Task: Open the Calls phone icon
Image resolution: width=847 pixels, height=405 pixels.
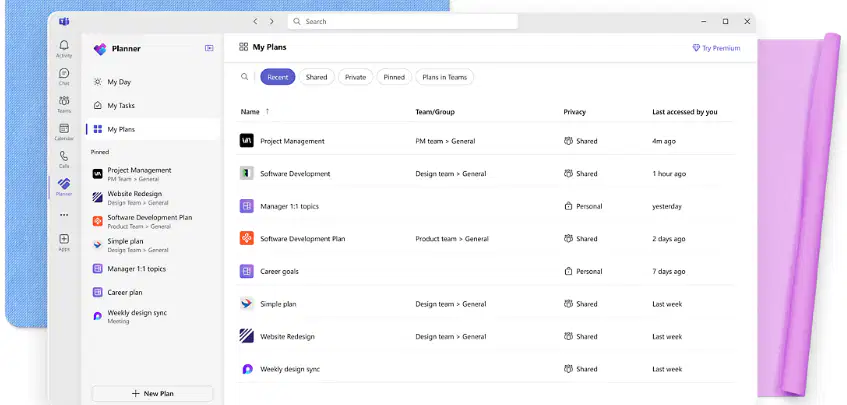Action: point(64,156)
